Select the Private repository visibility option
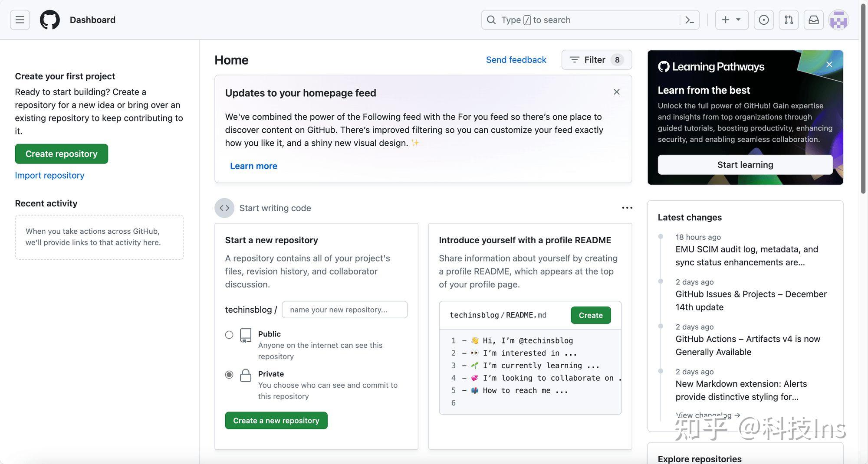The width and height of the screenshot is (868, 464). point(229,375)
